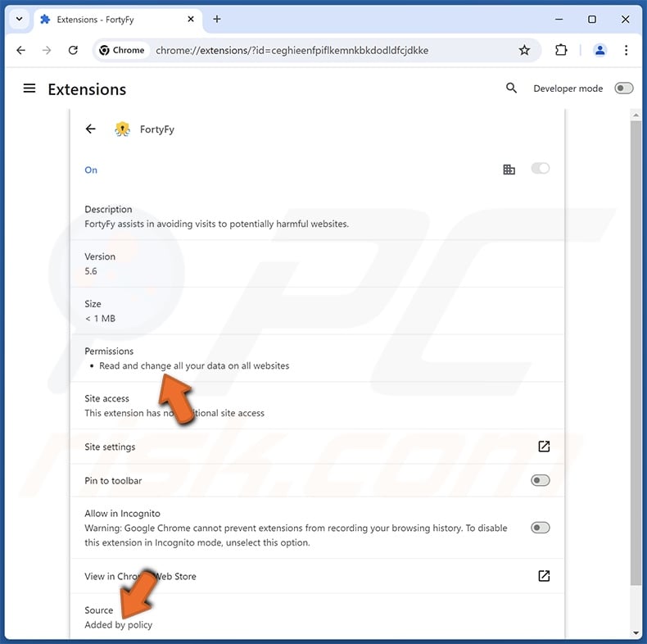Click the Extensions page heading
The width and height of the screenshot is (647, 644).
click(x=87, y=89)
